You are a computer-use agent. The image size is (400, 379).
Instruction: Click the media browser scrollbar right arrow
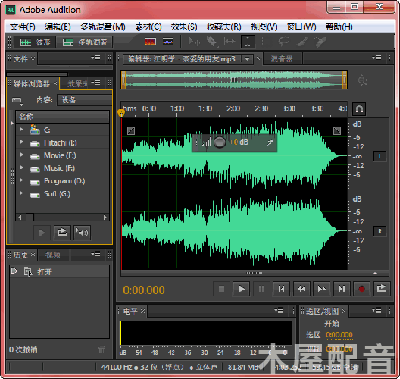click(x=105, y=218)
